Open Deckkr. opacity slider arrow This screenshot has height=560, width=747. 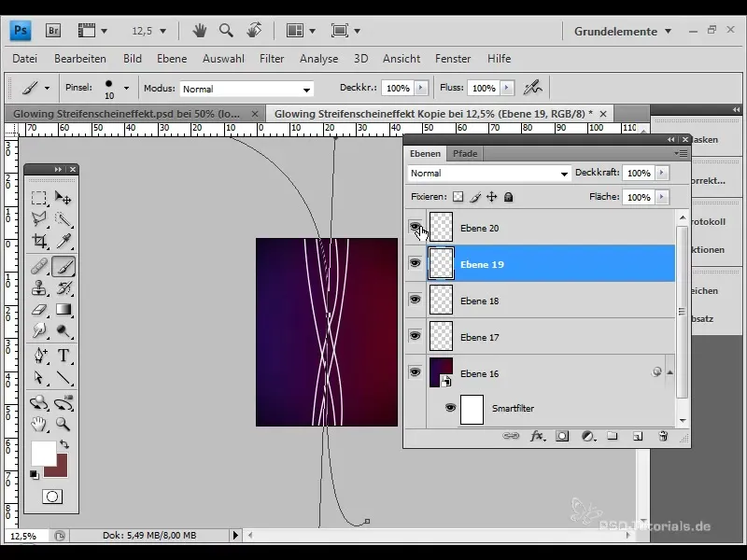[x=421, y=88]
